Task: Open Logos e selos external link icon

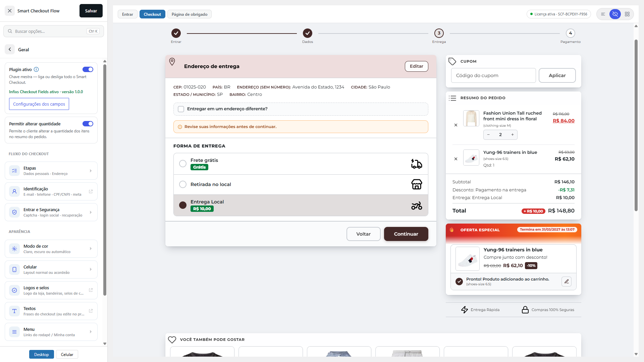Action: [x=91, y=290]
